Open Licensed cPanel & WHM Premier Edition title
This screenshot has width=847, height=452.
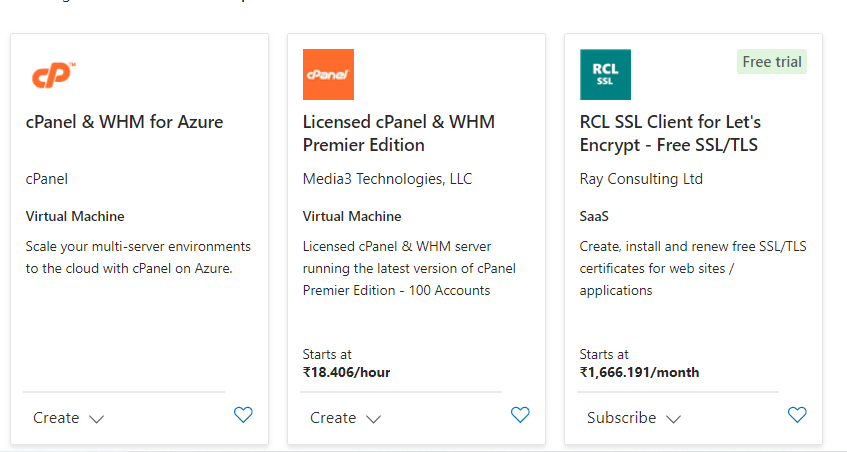point(399,133)
